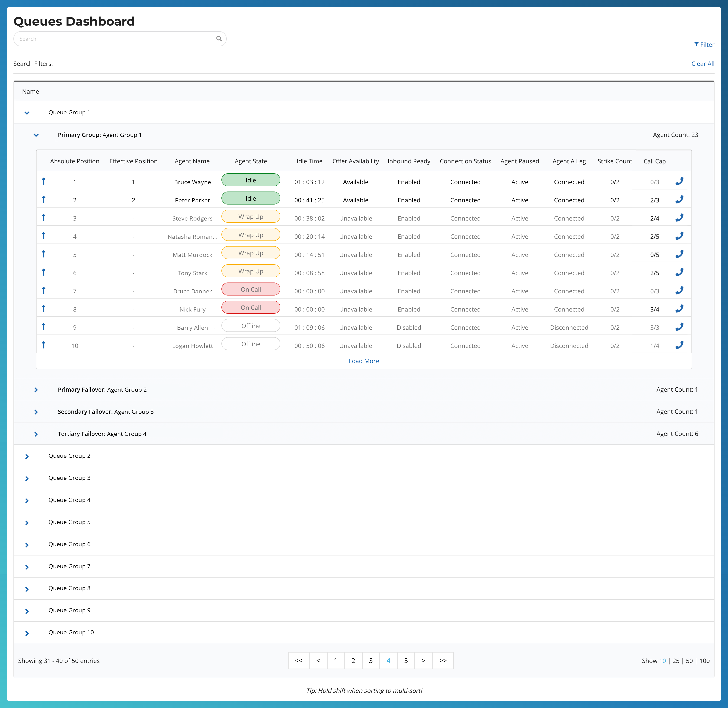Go to page 3
The height and width of the screenshot is (708, 728).
click(x=371, y=660)
